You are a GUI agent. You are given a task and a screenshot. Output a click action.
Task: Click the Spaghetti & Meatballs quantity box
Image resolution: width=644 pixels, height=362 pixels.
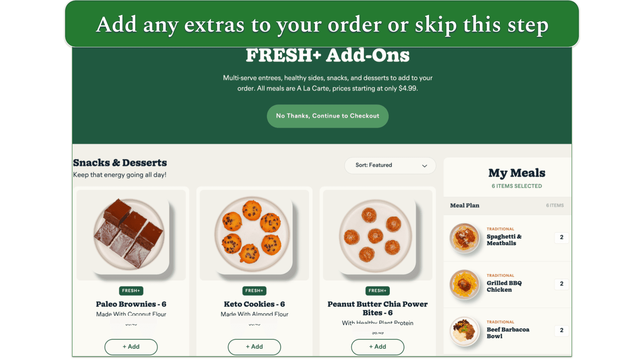click(561, 238)
